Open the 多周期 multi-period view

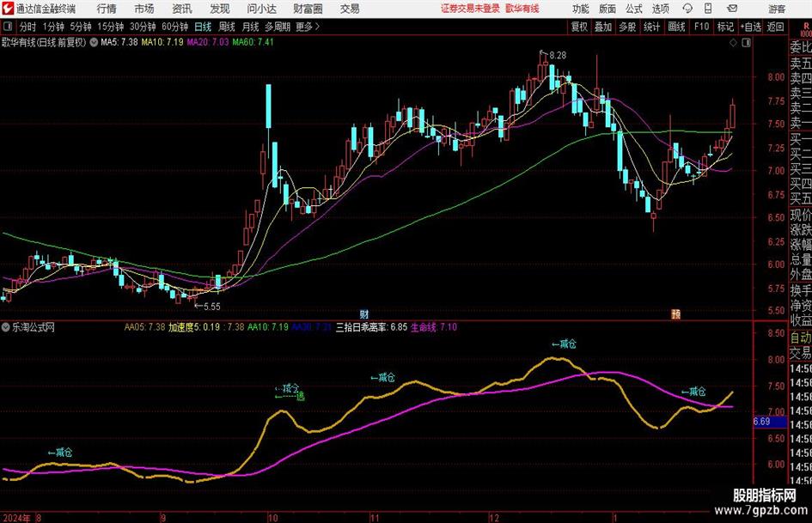[278, 27]
